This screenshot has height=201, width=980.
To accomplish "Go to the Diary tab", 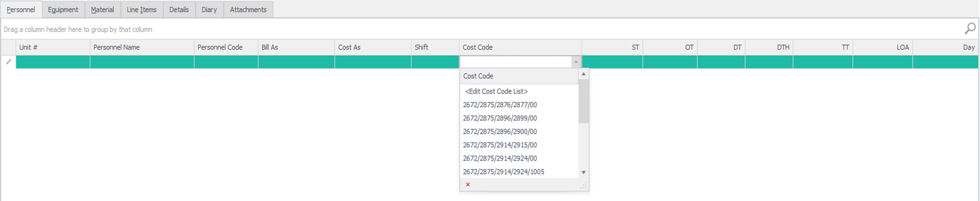I will tap(209, 10).
